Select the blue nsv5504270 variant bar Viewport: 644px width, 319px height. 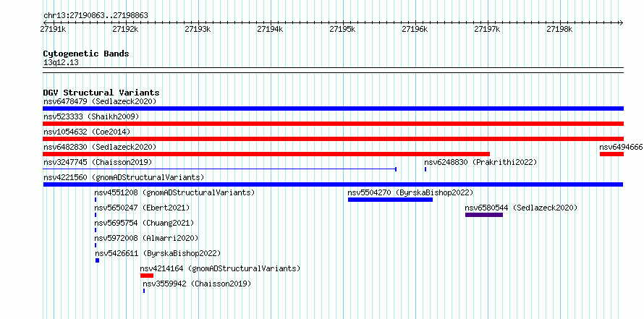pyautogui.click(x=390, y=200)
